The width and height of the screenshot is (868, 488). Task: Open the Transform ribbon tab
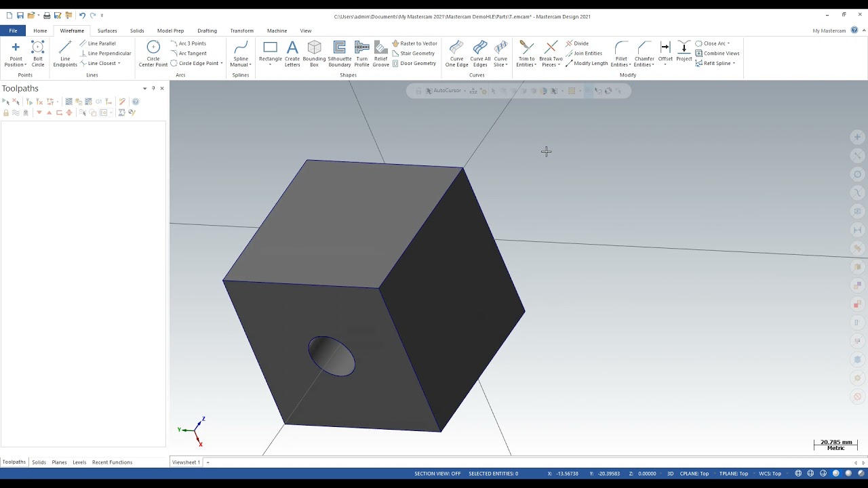pos(241,30)
